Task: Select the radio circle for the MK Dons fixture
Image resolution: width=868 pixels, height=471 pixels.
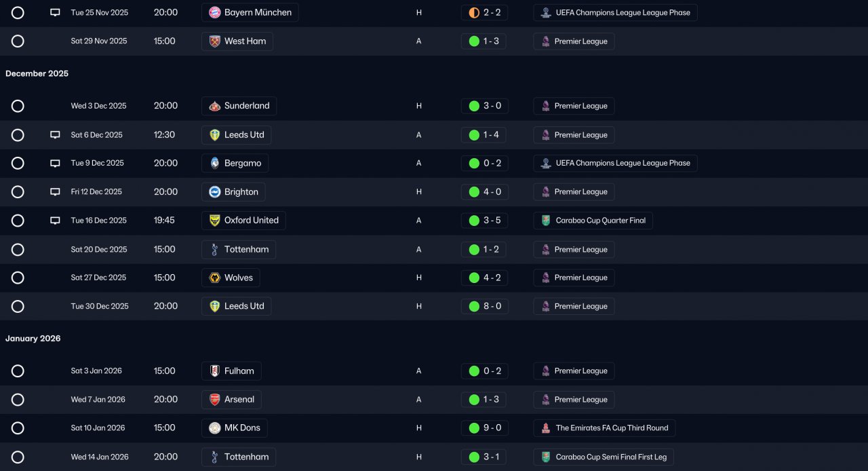Action: 18,428
